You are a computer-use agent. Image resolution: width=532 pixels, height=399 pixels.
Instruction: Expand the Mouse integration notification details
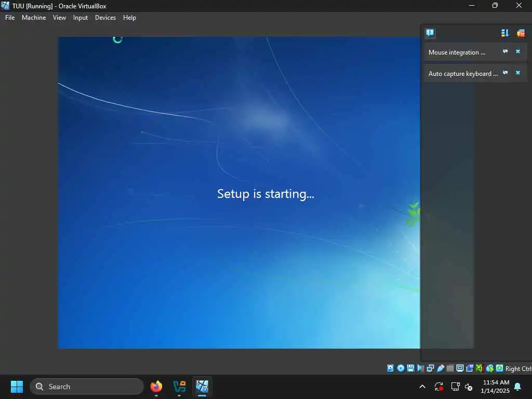tap(505, 51)
